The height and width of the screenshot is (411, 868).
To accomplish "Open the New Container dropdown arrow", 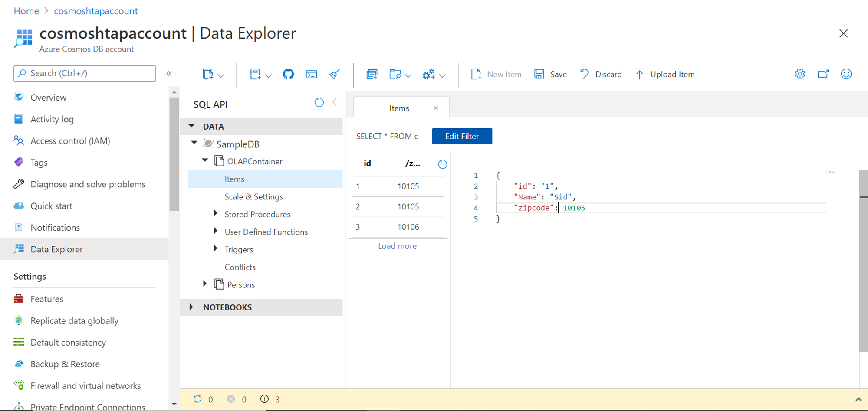I will 221,75.
